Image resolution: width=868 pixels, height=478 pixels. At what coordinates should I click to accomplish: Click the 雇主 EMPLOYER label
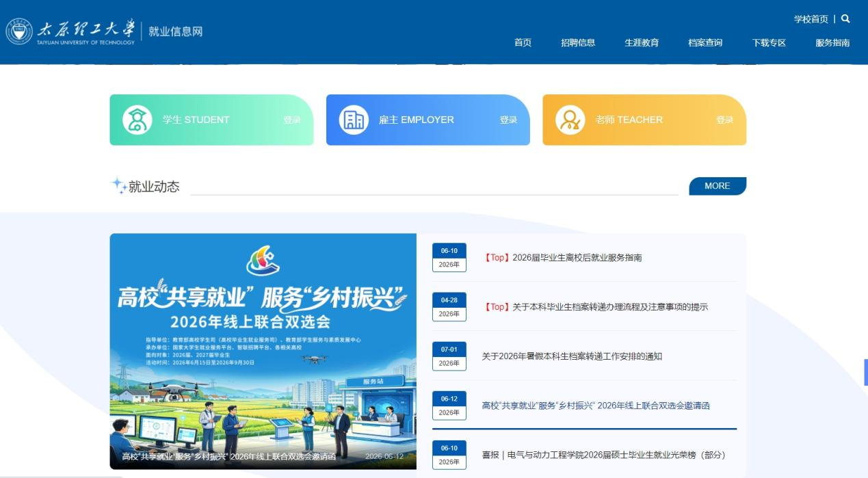click(417, 120)
